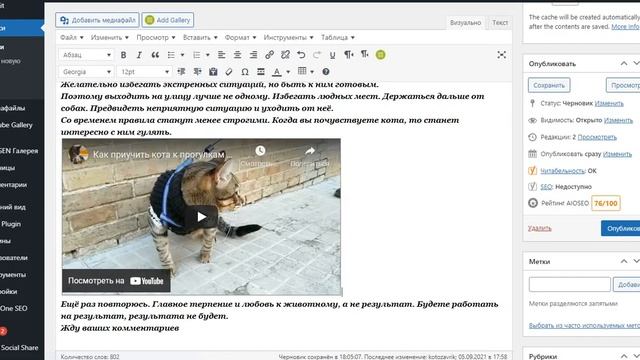Open the Инструменты menu
Screen dimensions: 640x360
[x=288, y=37]
